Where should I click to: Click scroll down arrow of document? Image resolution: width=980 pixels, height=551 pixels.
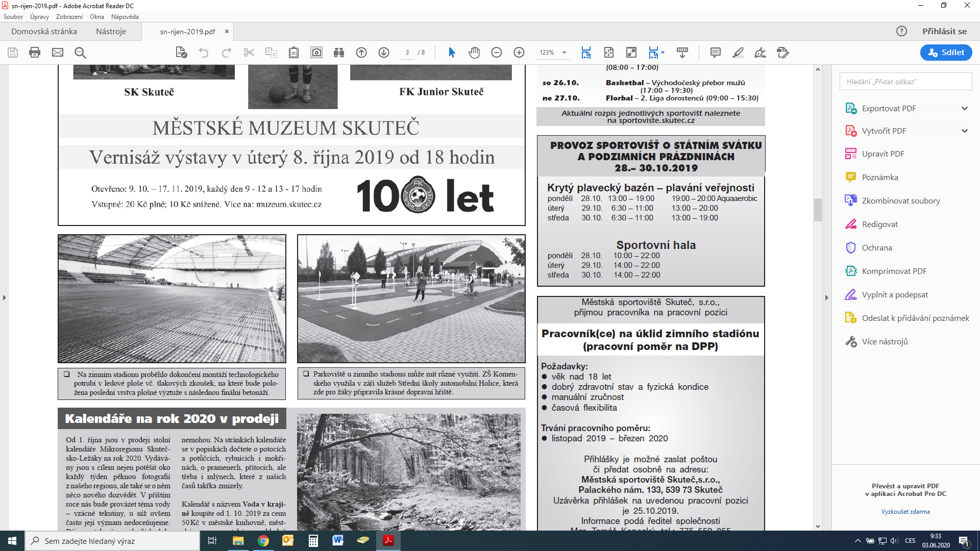(x=818, y=526)
